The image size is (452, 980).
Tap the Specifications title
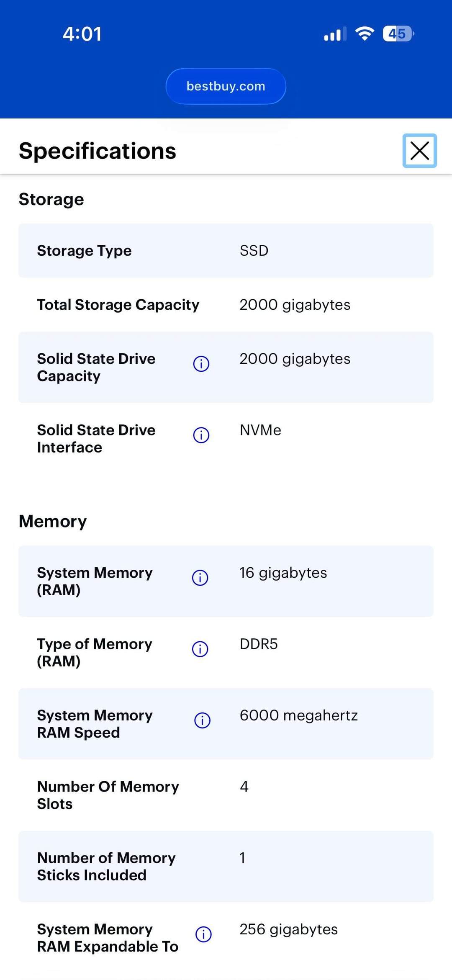(98, 151)
